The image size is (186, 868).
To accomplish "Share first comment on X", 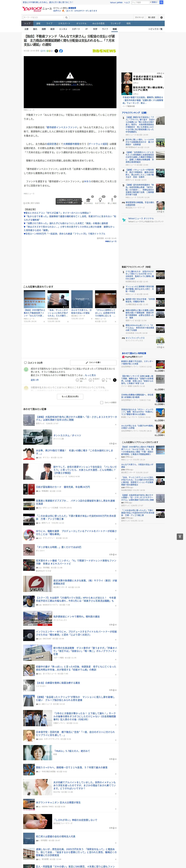I will [x=115, y=380].
